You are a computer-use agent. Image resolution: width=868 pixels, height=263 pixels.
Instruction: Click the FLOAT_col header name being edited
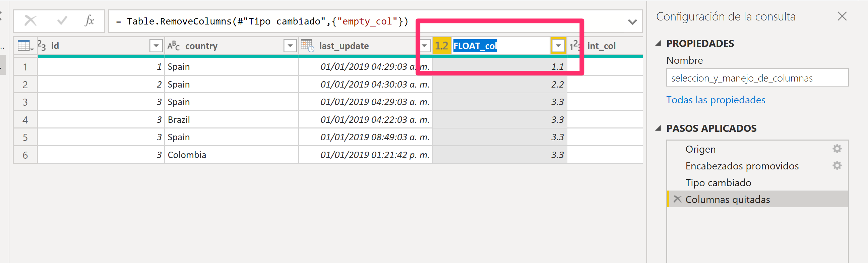pos(475,46)
